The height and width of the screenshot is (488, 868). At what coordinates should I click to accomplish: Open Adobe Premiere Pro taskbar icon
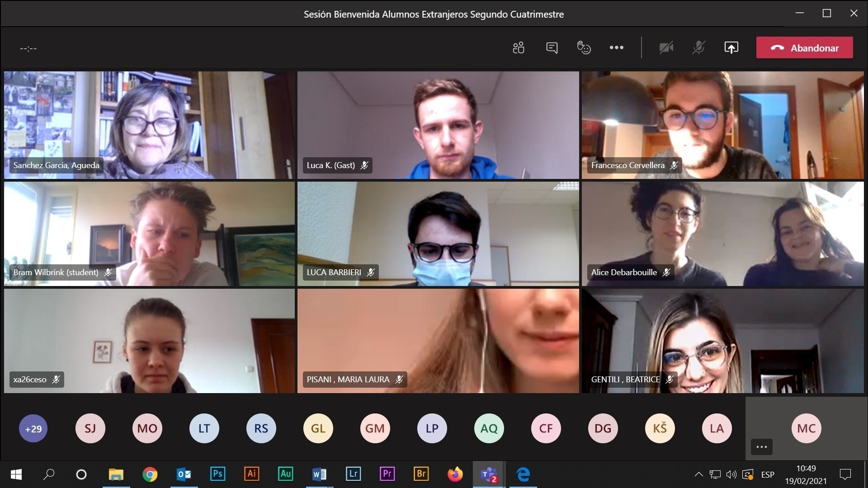[x=387, y=474]
